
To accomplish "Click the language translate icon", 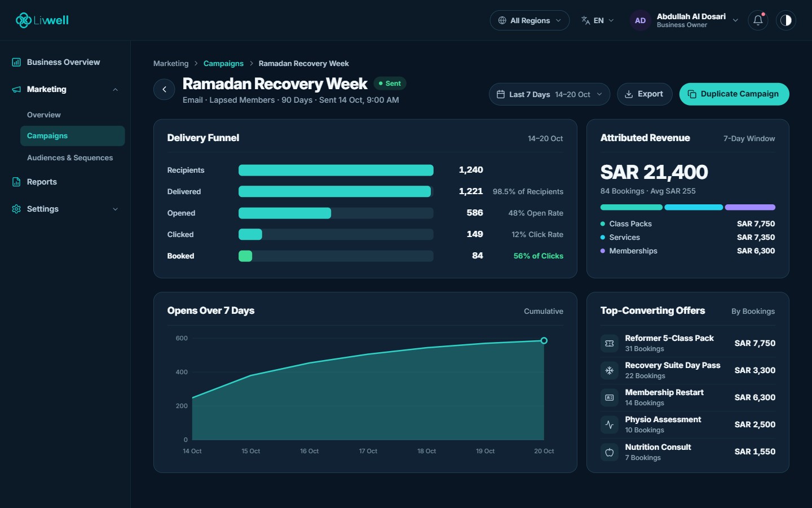I will point(586,20).
